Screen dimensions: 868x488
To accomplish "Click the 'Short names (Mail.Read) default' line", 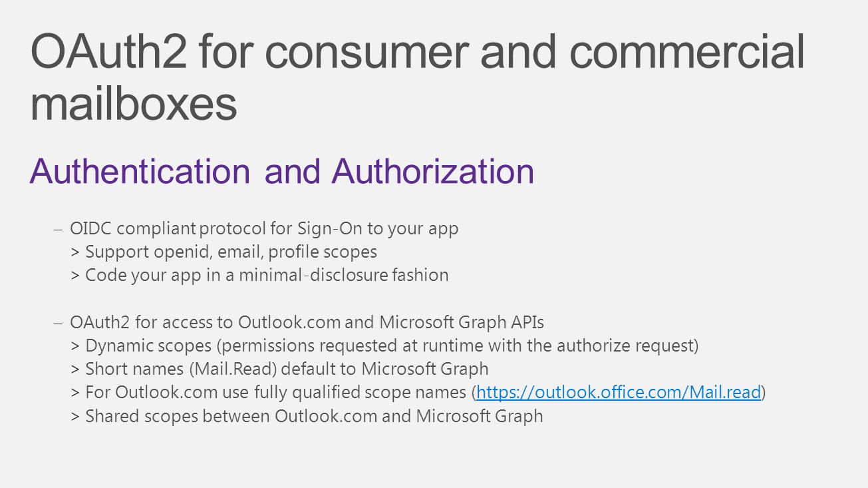I will pyautogui.click(x=279, y=369).
